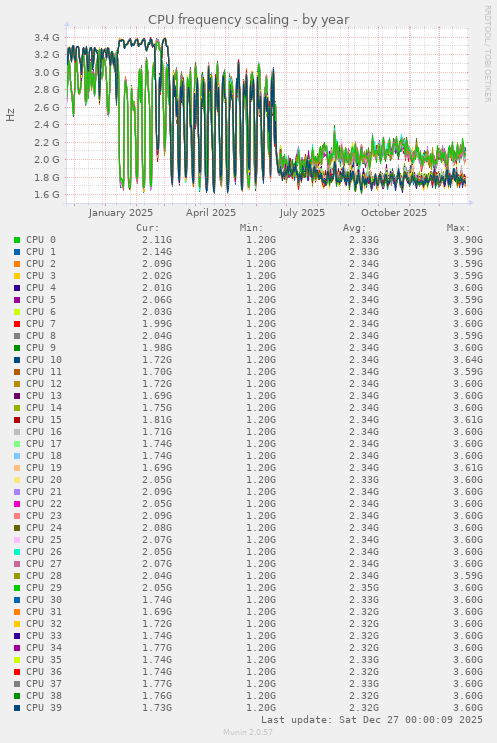This screenshot has height=743, width=497.
Task: Click the 'Min:' column header
Action: click(252, 228)
